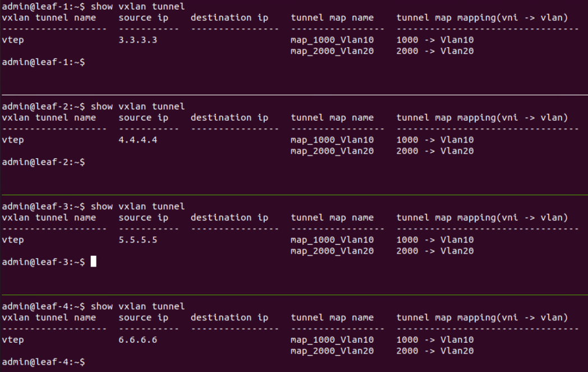Click 'vxlan tunnel name' header in leaf-4 pane

(x=49, y=318)
